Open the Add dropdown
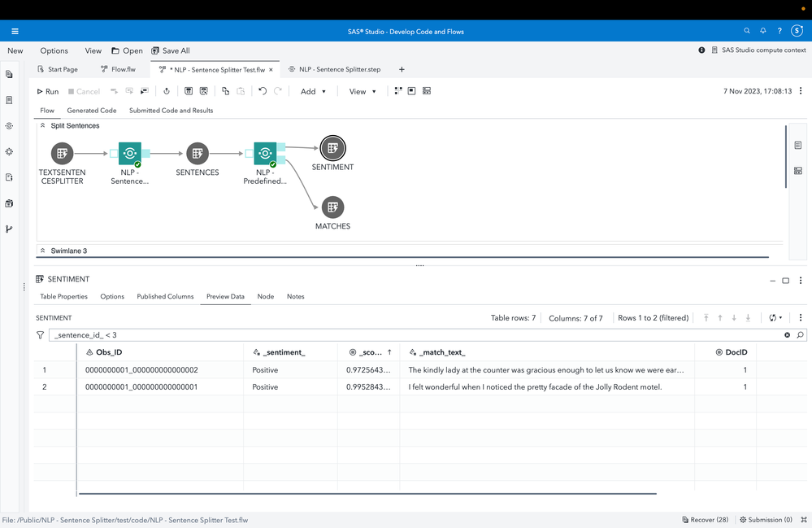 pyautogui.click(x=313, y=91)
